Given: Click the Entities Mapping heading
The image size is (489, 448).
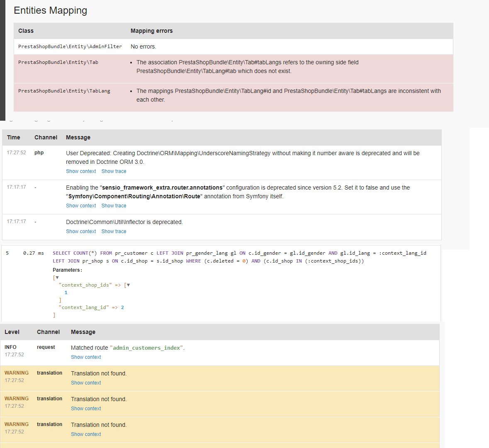Looking at the screenshot, I should coord(50,10).
